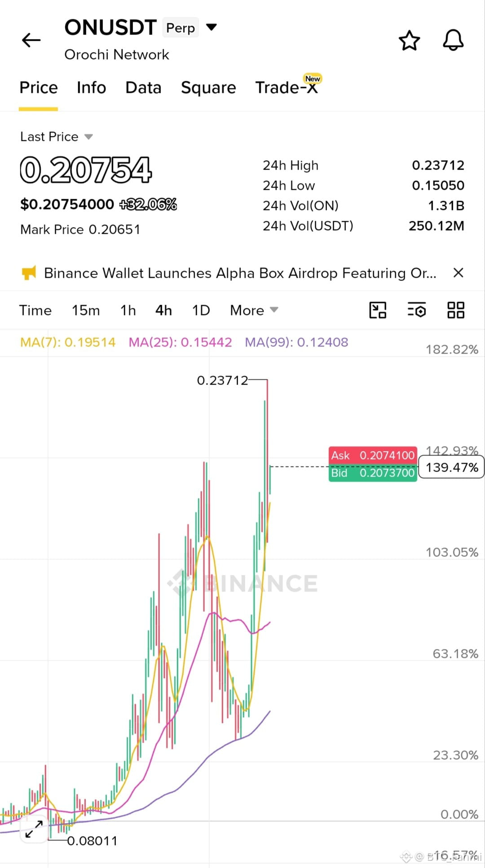
Task: Expand the More intervals dropdown
Action: pos(254,310)
